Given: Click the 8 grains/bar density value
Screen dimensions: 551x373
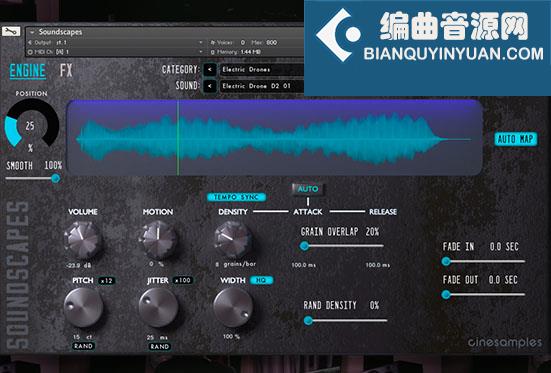Looking at the screenshot, I should coord(236,264).
